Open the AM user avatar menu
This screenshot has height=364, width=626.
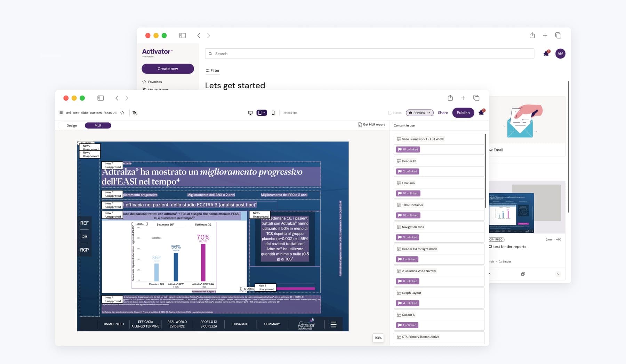click(560, 54)
